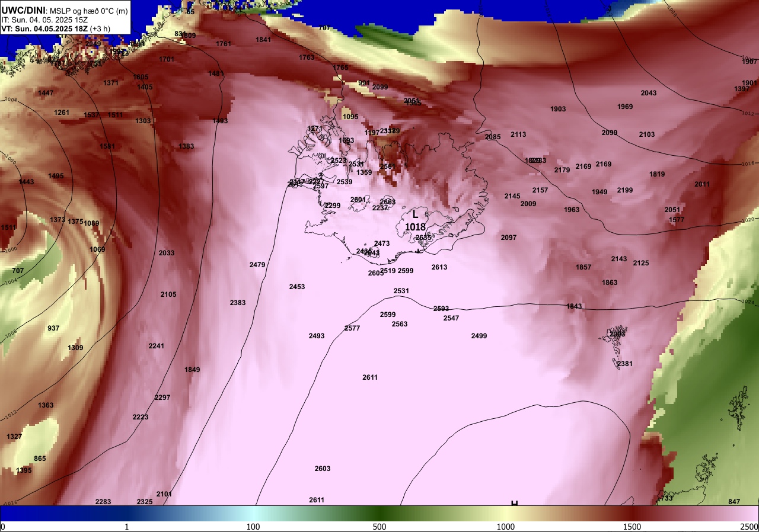
Task: Click the height value 2241
Action: pyautogui.click(x=157, y=346)
